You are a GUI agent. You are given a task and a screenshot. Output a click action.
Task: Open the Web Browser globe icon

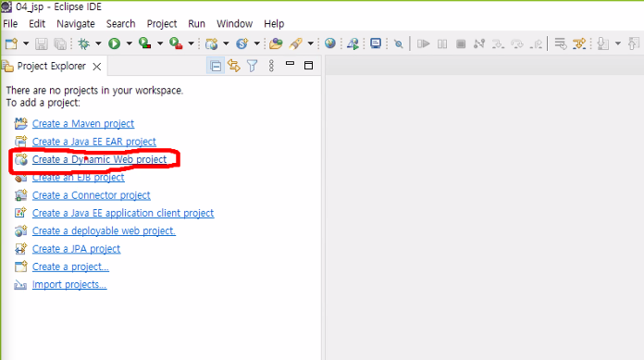pyautogui.click(x=330, y=43)
